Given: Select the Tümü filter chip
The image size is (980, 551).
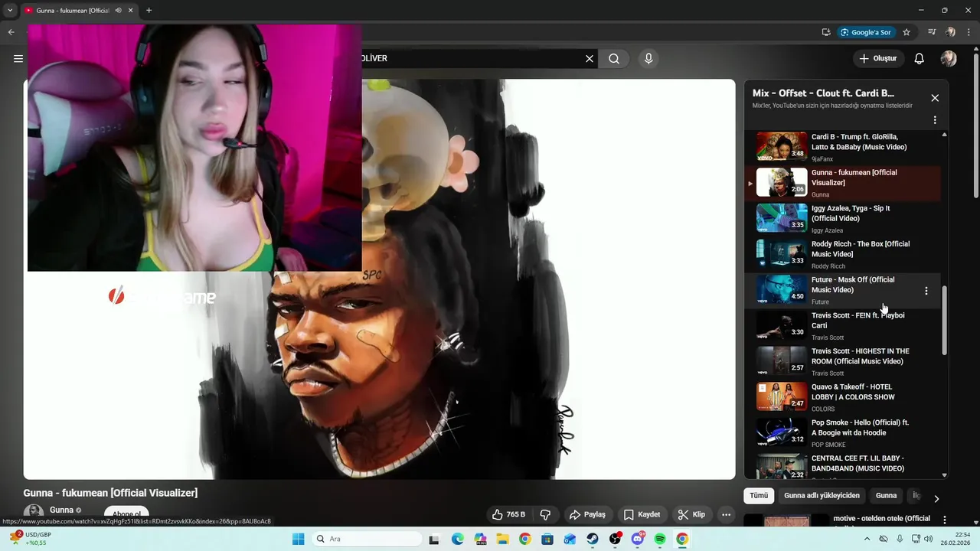Looking at the screenshot, I should (x=759, y=496).
